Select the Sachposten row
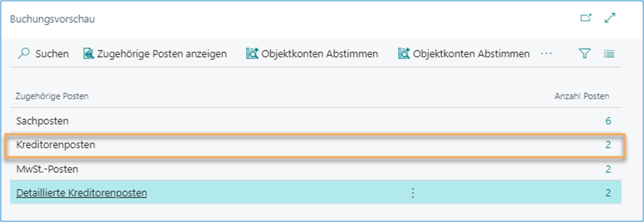The height and width of the screenshot is (222, 644). [316, 121]
